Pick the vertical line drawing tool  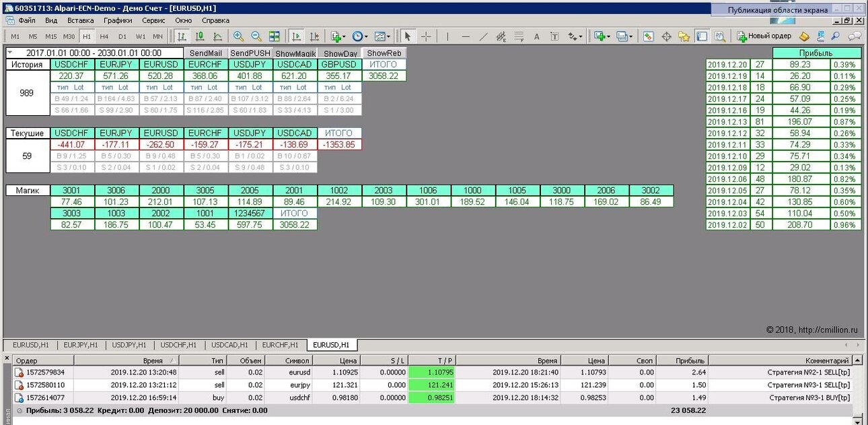[447, 36]
